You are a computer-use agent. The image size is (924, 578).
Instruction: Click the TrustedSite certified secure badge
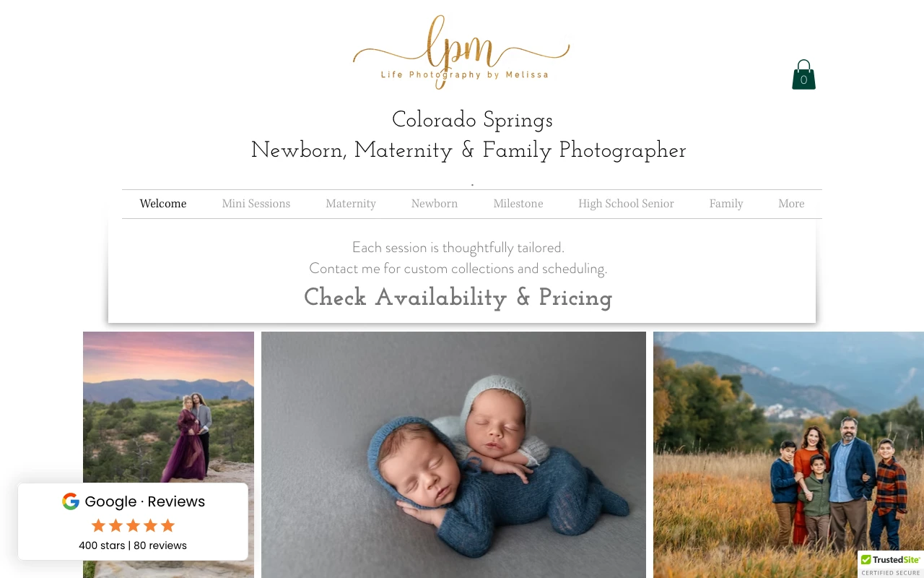tap(891, 564)
